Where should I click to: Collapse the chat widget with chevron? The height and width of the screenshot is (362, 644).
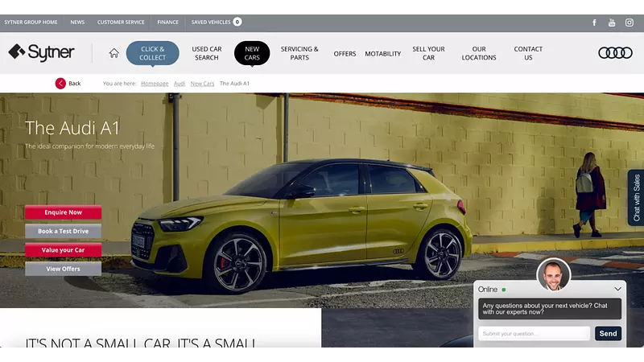click(617, 289)
